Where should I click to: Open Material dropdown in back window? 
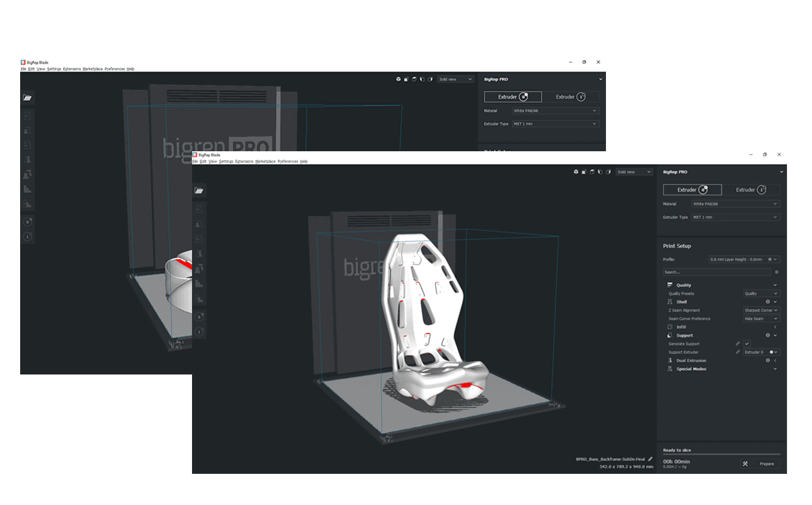[555, 111]
